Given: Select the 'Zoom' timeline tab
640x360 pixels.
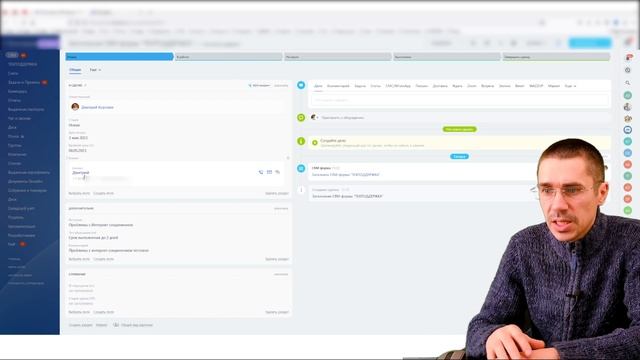Looking at the screenshot, I should click(471, 86).
